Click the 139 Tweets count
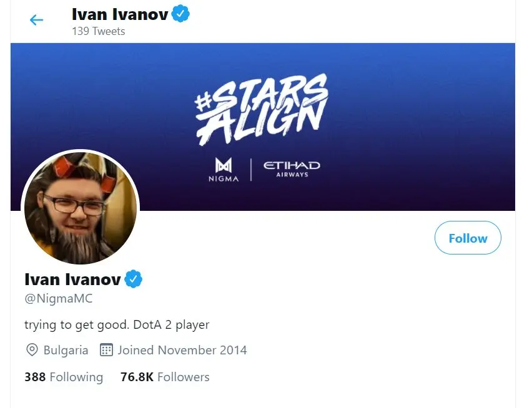The image size is (532, 408). pyautogui.click(x=98, y=31)
